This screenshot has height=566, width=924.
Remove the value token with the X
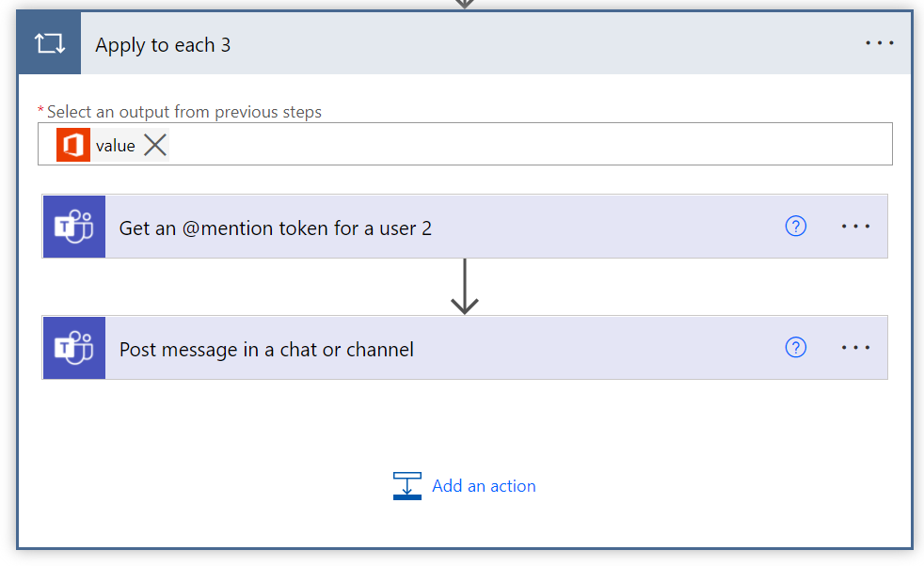[x=155, y=145]
